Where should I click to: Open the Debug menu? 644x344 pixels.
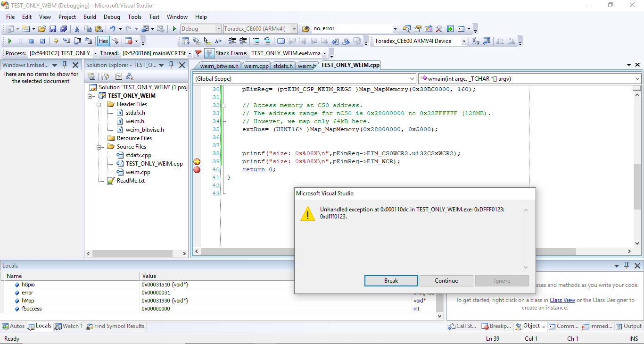coord(112,17)
